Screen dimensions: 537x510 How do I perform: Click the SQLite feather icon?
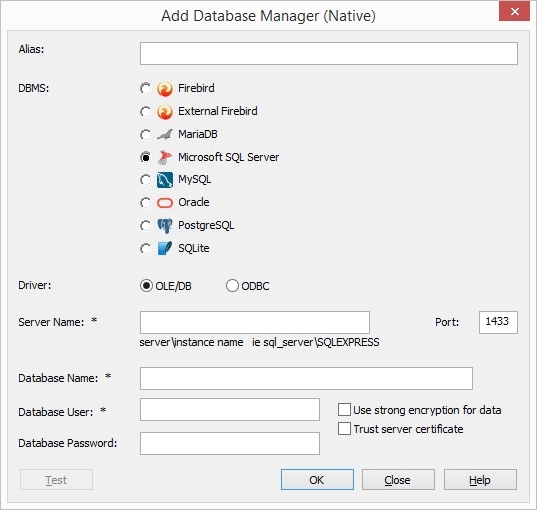[x=165, y=248]
